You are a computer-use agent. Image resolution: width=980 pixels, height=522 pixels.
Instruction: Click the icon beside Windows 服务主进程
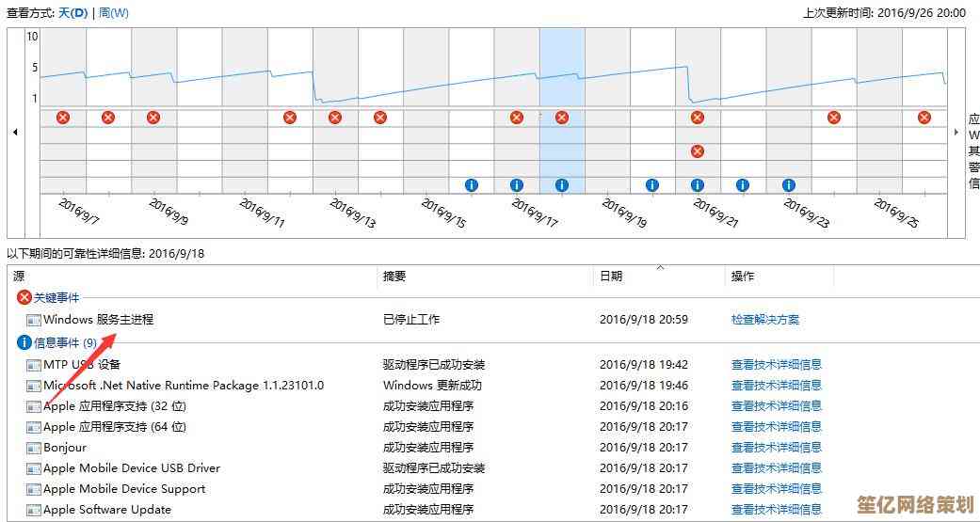pyautogui.click(x=34, y=320)
